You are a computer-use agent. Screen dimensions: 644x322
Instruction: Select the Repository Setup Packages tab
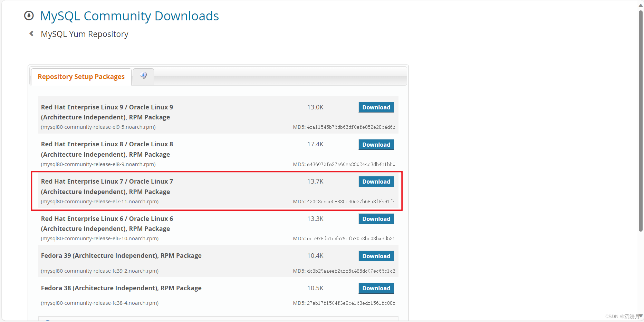pyautogui.click(x=81, y=77)
